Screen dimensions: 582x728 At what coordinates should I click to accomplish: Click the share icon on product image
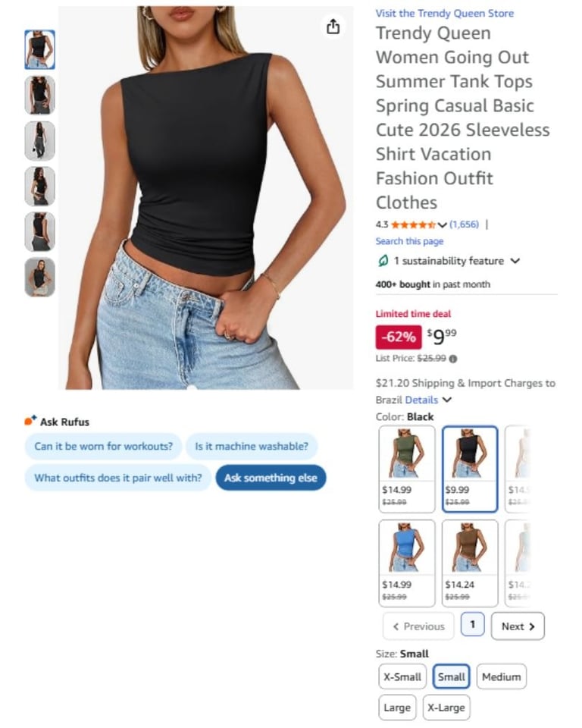click(x=333, y=27)
